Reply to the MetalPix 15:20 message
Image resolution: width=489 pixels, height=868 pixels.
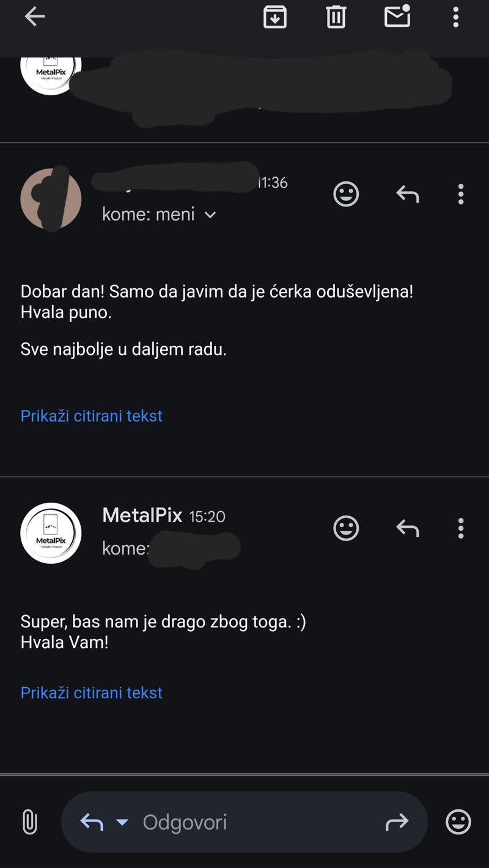(x=407, y=528)
